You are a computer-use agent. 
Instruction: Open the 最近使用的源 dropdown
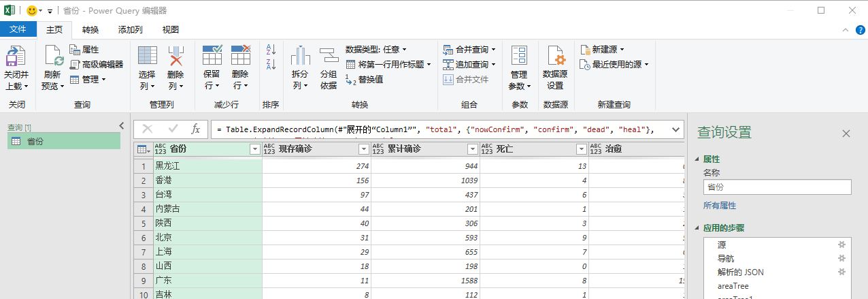tap(615, 64)
